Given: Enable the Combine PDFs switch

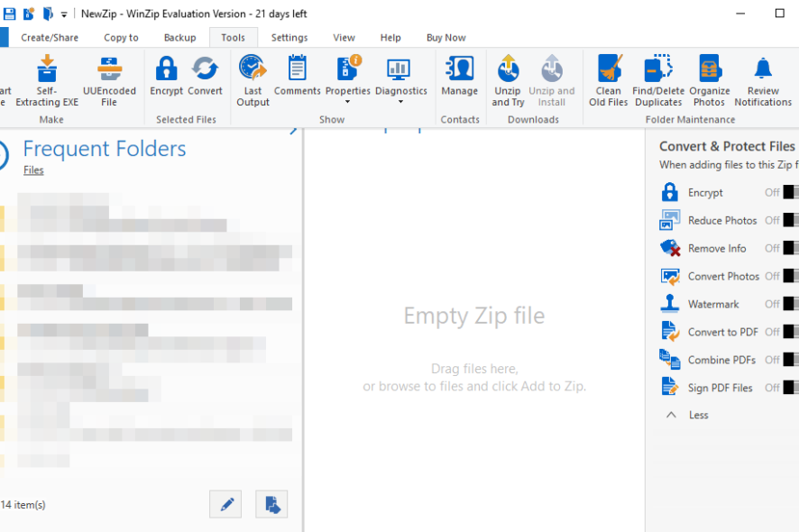Looking at the screenshot, I should (791, 360).
